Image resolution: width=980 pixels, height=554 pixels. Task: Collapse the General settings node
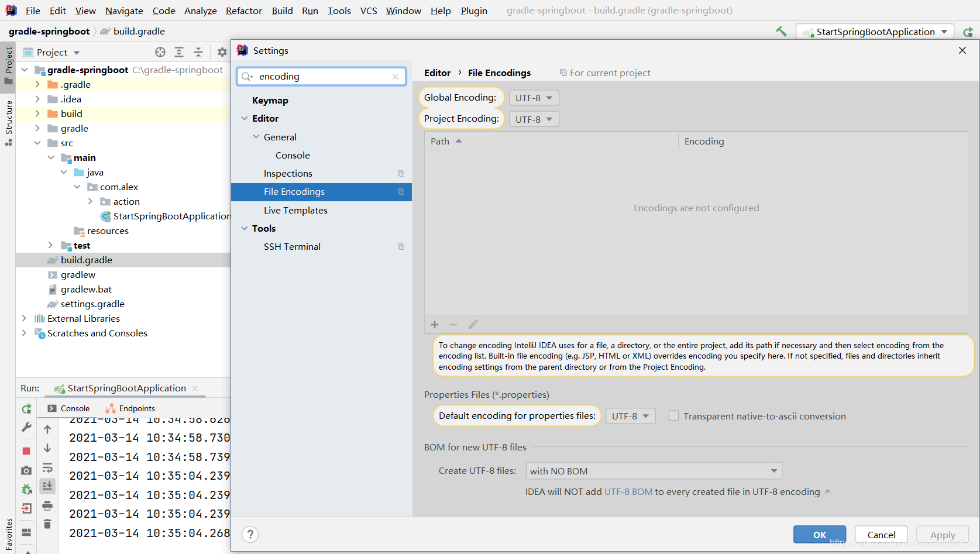click(256, 137)
